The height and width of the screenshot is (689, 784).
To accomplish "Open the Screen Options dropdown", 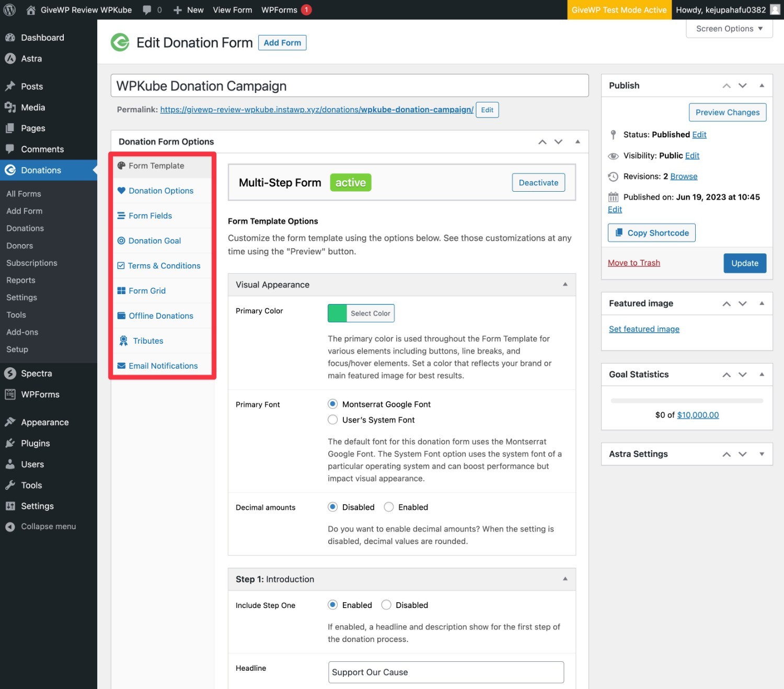I will click(x=729, y=29).
